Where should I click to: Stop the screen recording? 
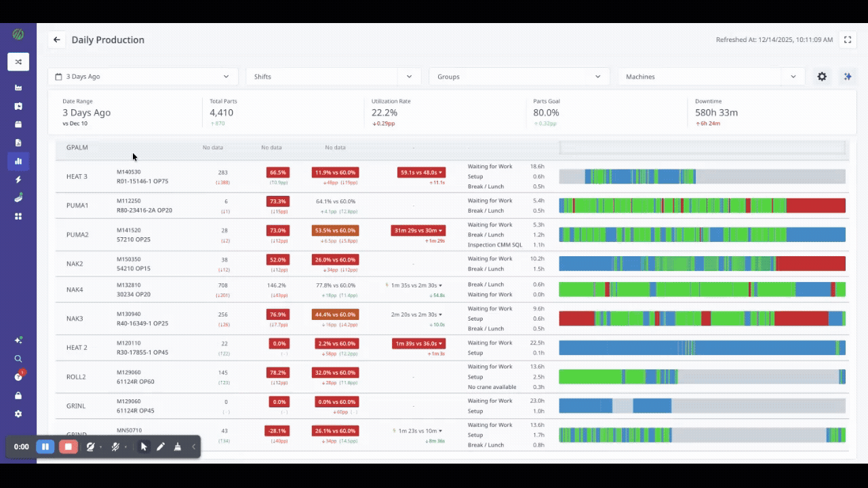[68, 447]
